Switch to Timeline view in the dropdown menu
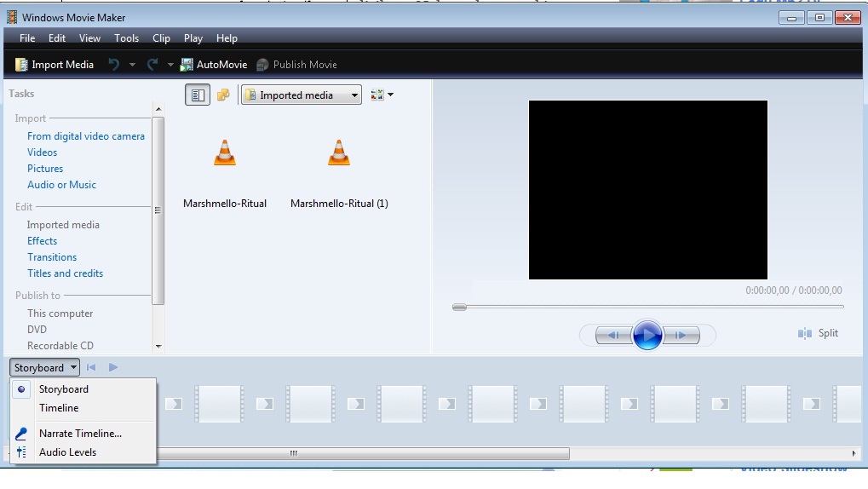The width and height of the screenshot is (868, 489). pyautogui.click(x=59, y=408)
